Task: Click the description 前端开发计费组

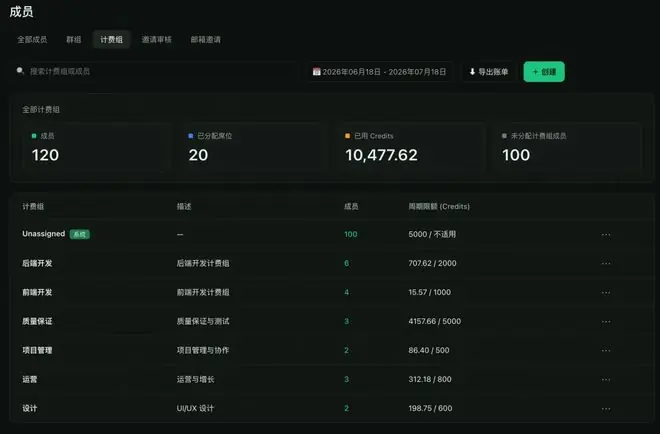Action: 203,293
